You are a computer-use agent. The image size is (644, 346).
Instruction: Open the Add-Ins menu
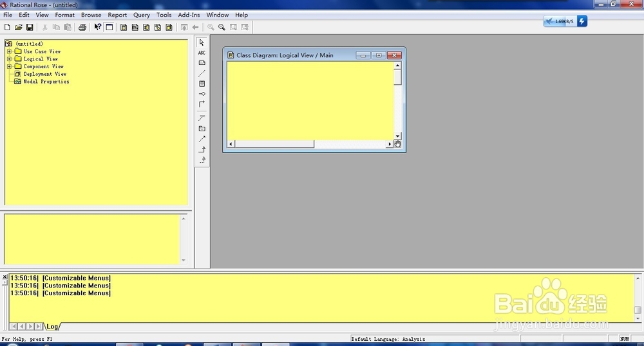point(189,15)
